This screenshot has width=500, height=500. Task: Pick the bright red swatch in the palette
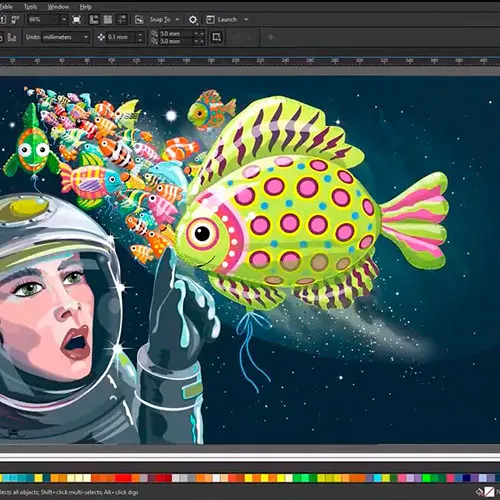123,478
